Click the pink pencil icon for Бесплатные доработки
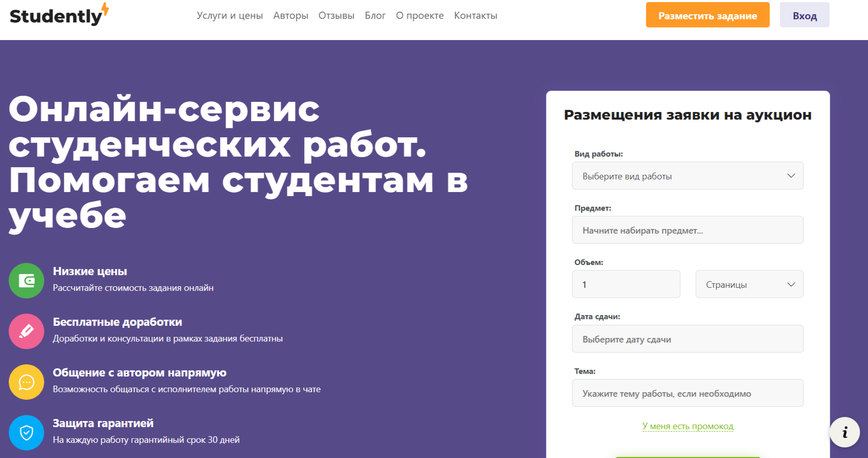 pyautogui.click(x=26, y=331)
